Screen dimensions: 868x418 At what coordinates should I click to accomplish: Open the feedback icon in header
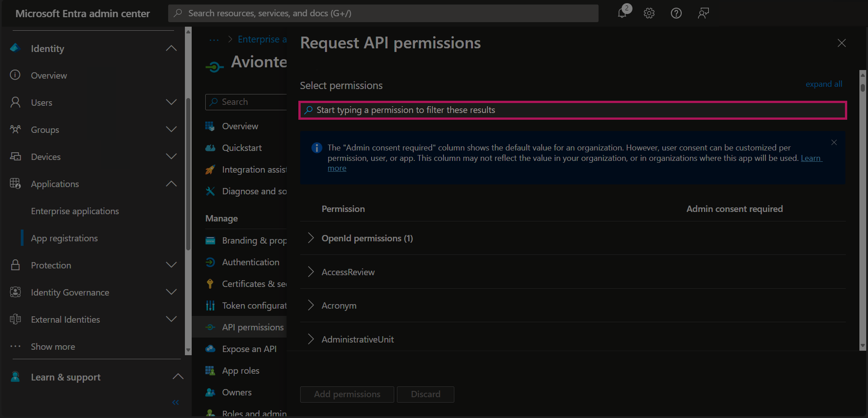pyautogui.click(x=703, y=13)
